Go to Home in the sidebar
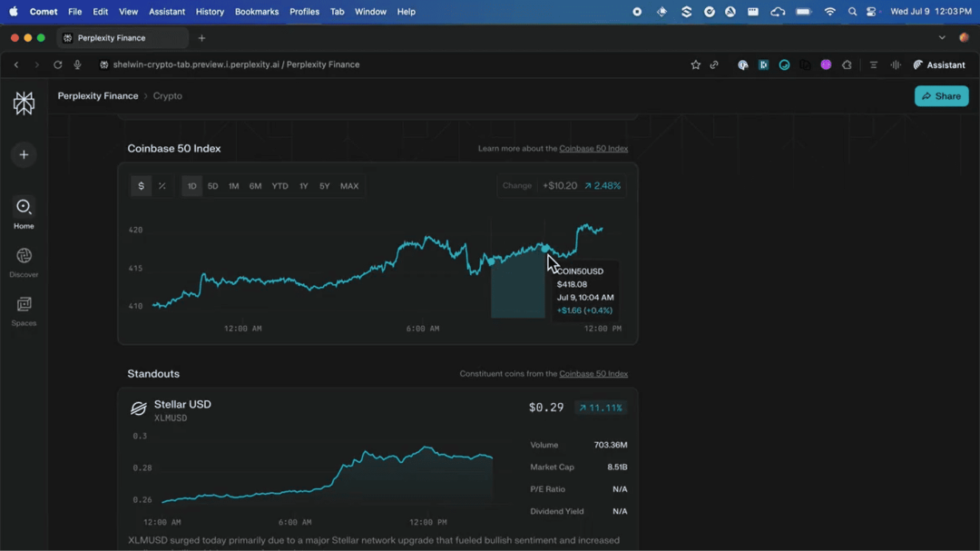980x551 pixels. point(24,213)
